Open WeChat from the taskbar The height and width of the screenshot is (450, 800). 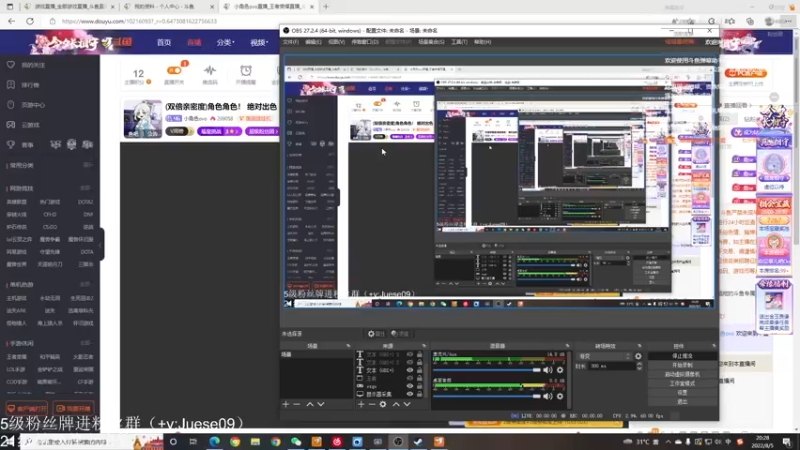[x=296, y=442]
